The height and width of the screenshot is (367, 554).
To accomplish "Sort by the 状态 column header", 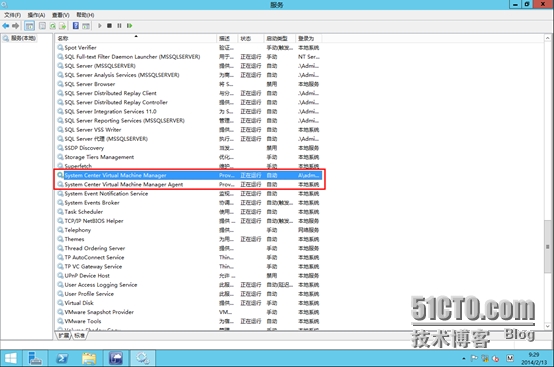I will point(251,38).
